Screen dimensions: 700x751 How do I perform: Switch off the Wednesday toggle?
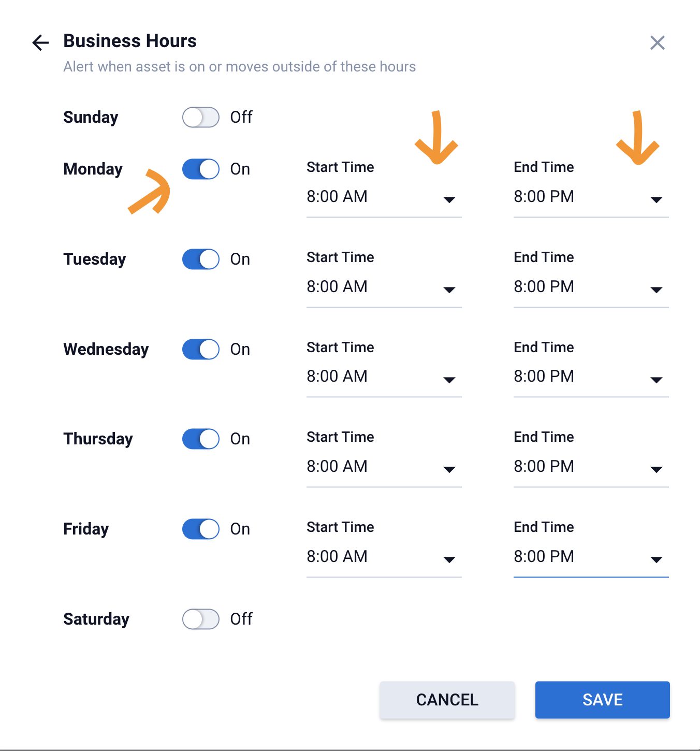[201, 349]
